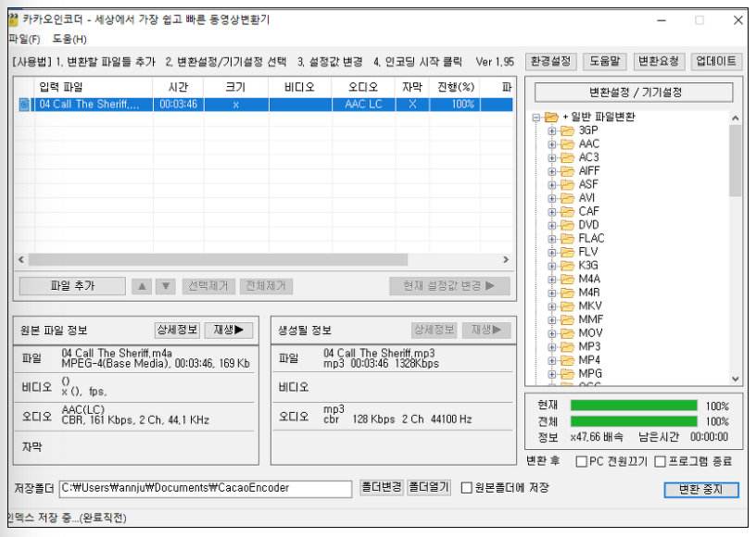Click the FLAC folder icon
The width and height of the screenshot is (756, 537).
pyautogui.click(x=567, y=238)
